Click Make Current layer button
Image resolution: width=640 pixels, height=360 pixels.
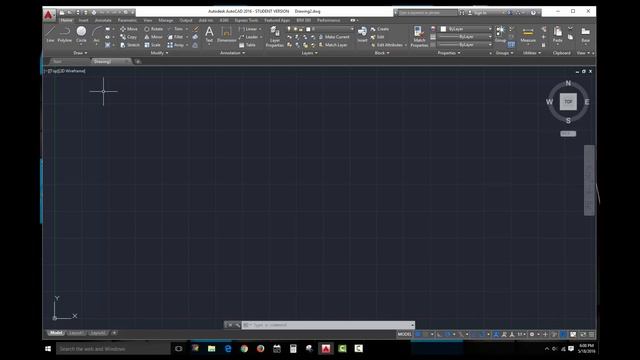(334, 37)
